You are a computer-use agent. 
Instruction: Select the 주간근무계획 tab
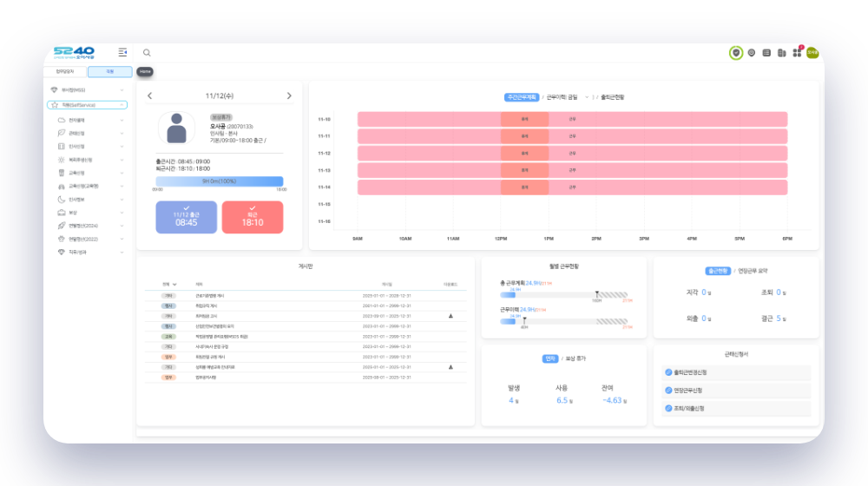(x=522, y=97)
